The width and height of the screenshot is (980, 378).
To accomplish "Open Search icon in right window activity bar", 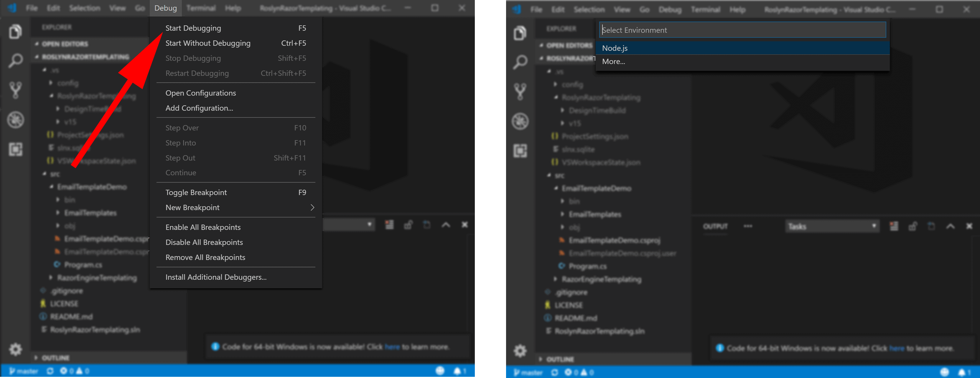I will point(520,62).
